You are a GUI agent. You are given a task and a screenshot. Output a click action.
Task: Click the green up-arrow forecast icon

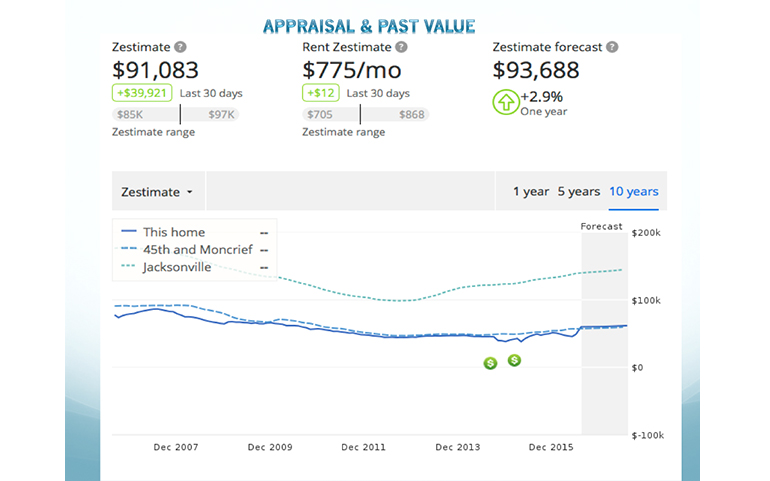point(505,103)
